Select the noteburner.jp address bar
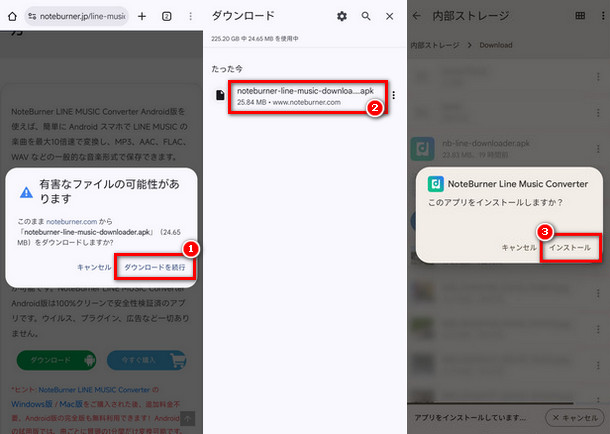This screenshot has height=434, width=610. coord(77,16)
